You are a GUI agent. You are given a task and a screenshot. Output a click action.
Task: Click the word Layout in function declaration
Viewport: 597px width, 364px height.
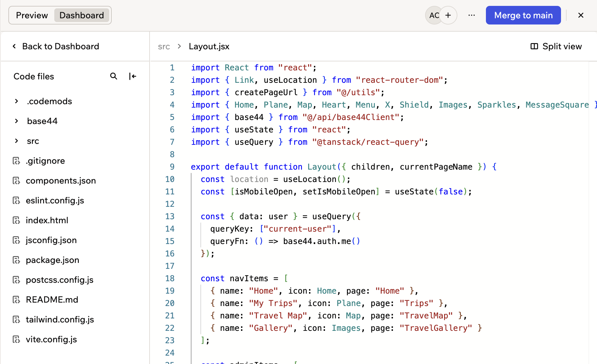pyautogui.click(x=322, y=167)
